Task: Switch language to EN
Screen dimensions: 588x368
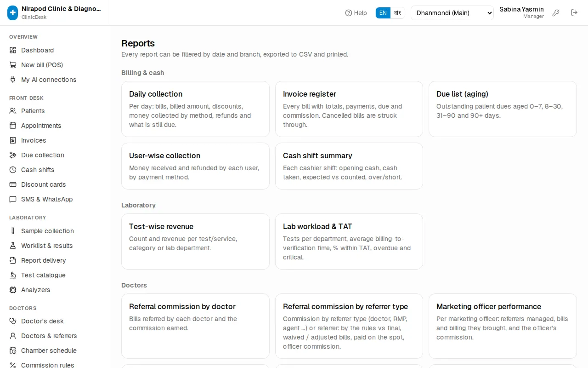Action: [x=383, y=13]
